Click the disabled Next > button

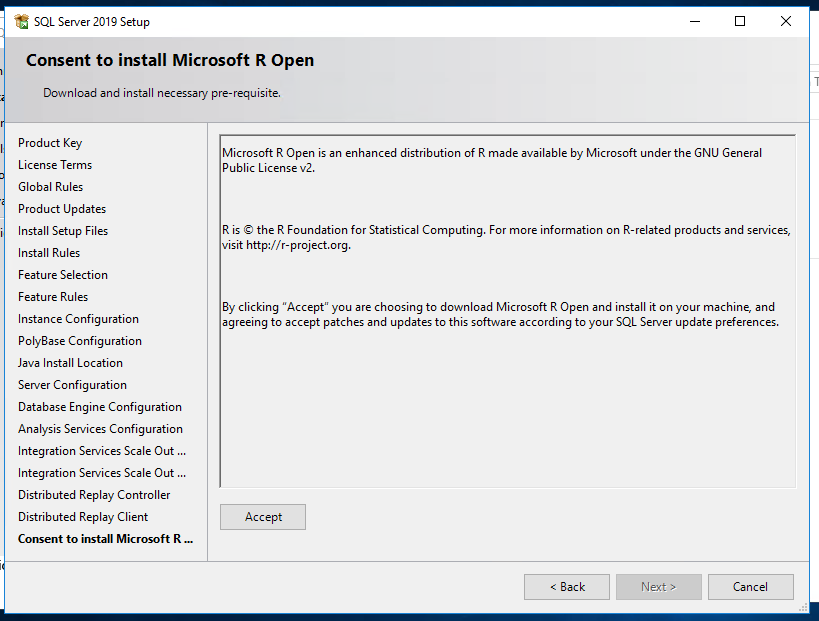658,587
